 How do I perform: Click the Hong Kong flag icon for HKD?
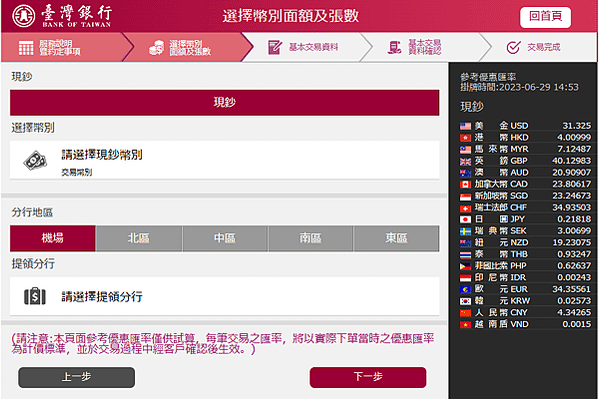click(465, 138)
